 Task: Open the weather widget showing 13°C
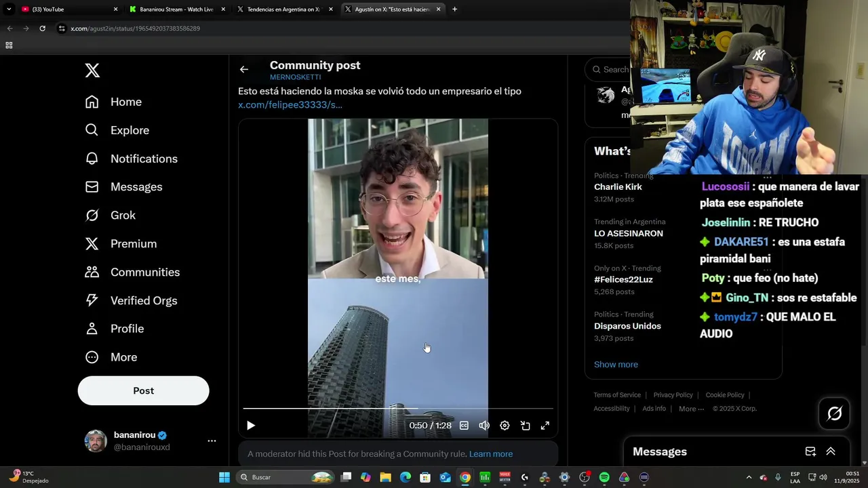(27, 477)
